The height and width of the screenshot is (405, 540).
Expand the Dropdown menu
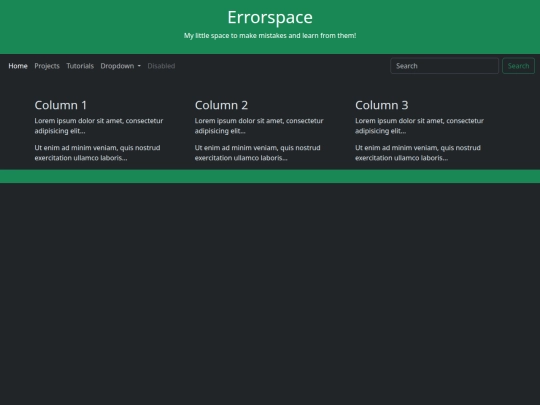coord(121,66)
